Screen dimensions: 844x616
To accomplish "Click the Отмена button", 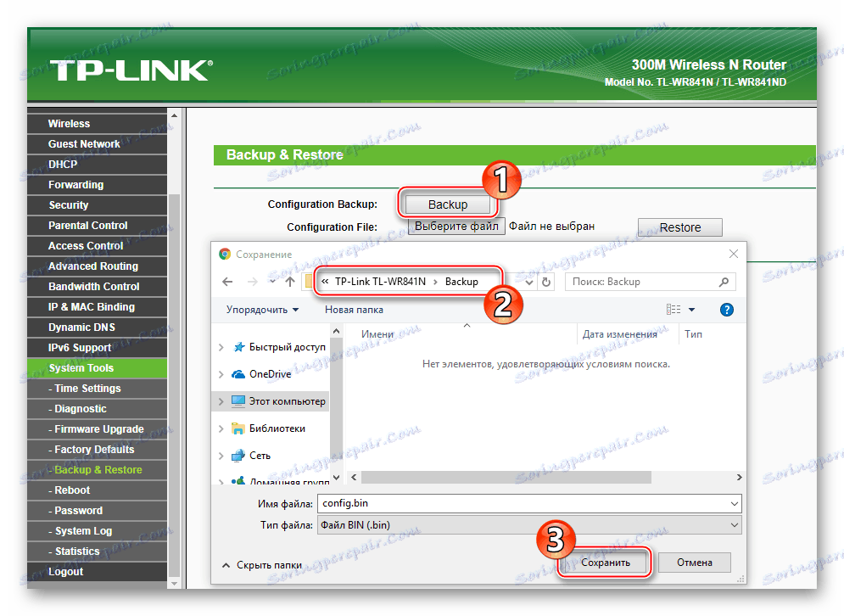I will coord(695,563).
